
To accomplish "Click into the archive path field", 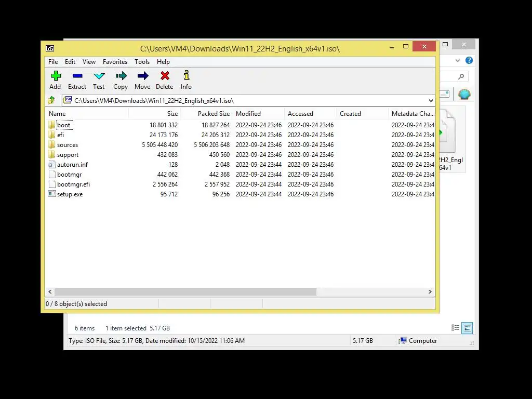I will [248, 100].
